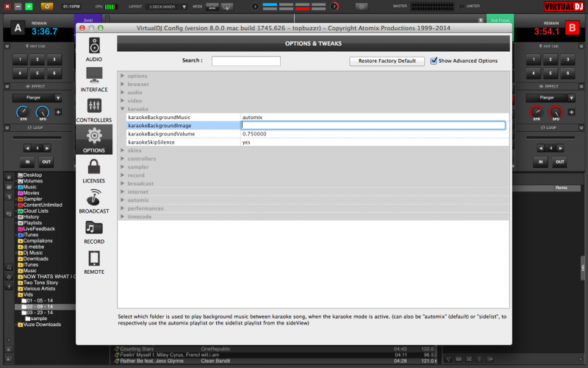The height and width of the screenshot is (368, 588).
Task: Expand the audio category
Action: click(x=122, y=93)
